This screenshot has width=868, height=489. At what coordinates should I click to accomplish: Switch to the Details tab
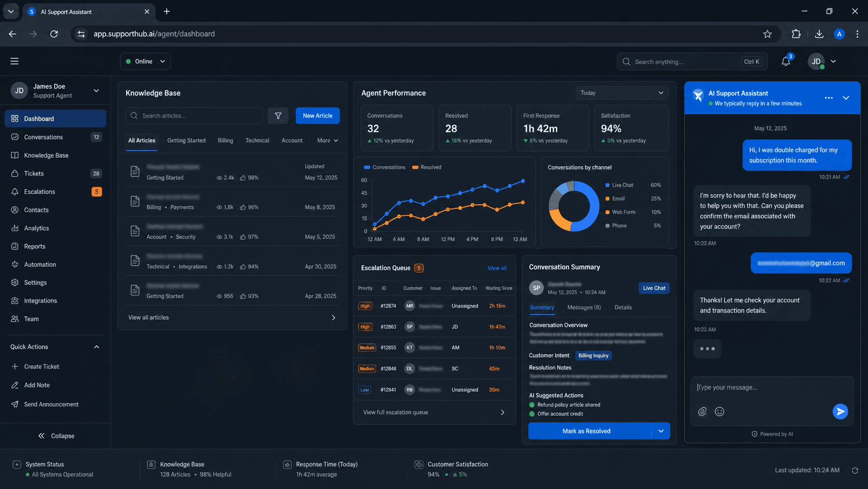623,308
